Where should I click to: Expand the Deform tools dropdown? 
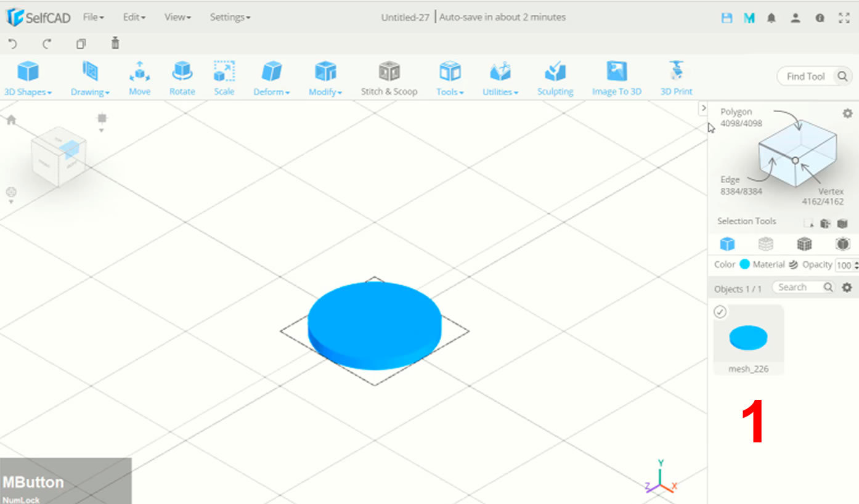(x=272, y=78)
